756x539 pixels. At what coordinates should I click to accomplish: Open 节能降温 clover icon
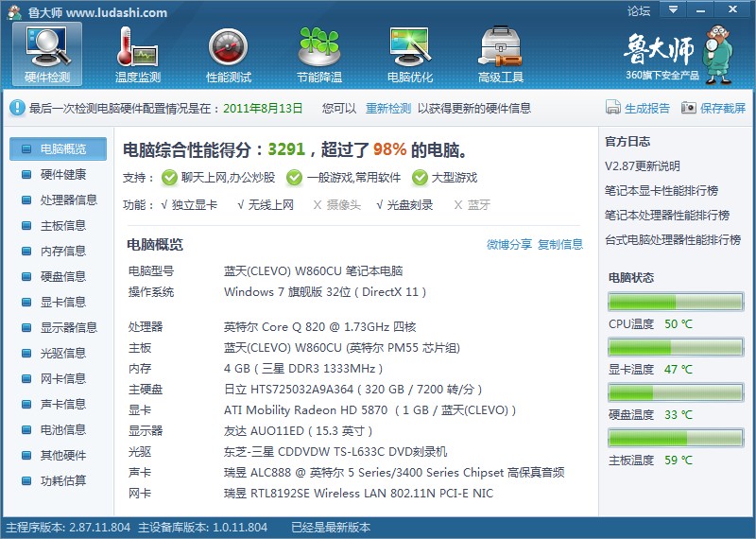point(319,46)
